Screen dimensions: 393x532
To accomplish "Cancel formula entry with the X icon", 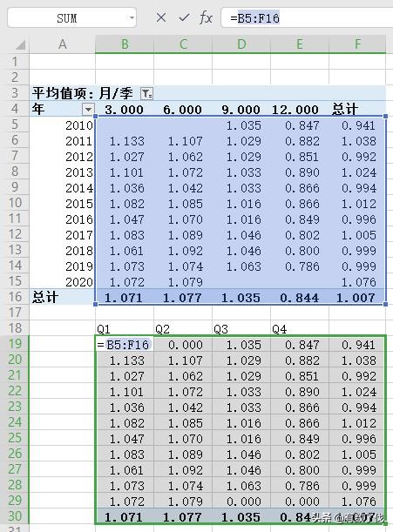I will [161, 17].
